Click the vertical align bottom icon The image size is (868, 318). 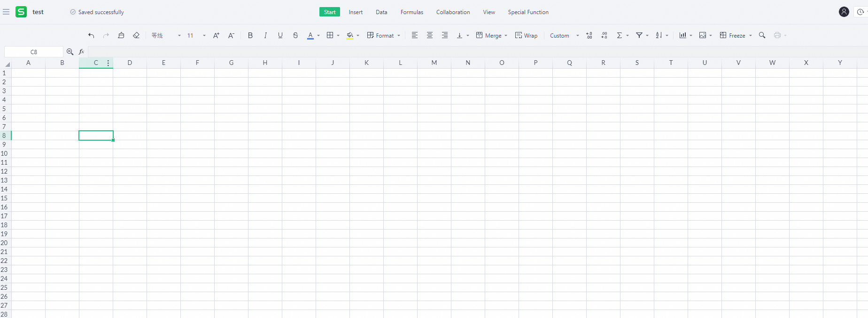[x=460, y=35]
